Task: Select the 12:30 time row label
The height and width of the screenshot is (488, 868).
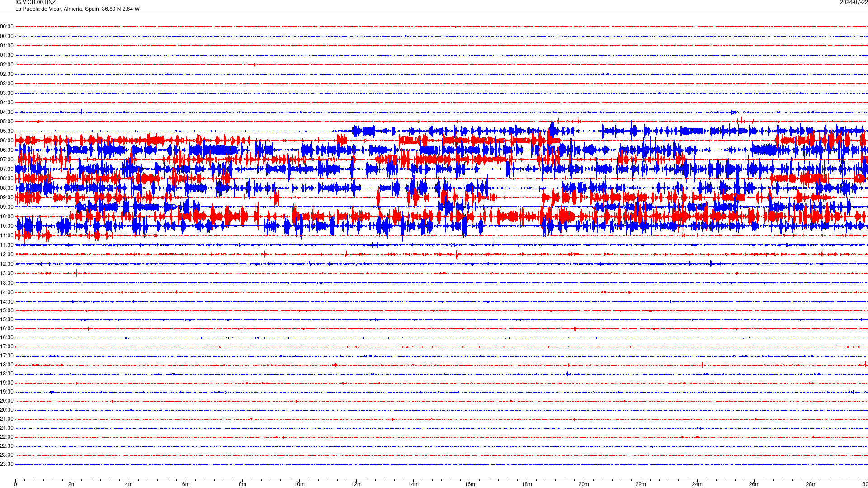Action: point(7,264)
